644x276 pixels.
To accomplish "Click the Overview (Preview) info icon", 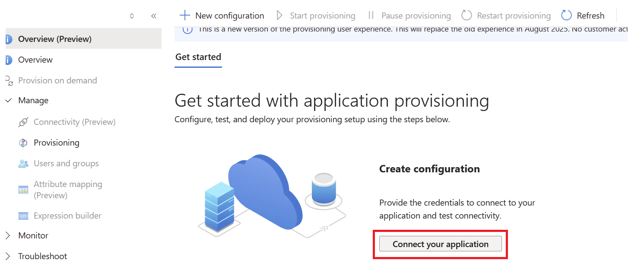I will tap(8, 39).
